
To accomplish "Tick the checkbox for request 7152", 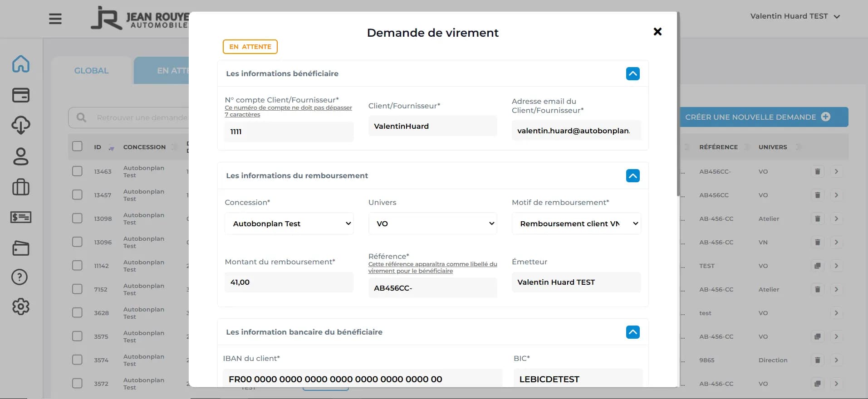I will [x=78, y=289].
